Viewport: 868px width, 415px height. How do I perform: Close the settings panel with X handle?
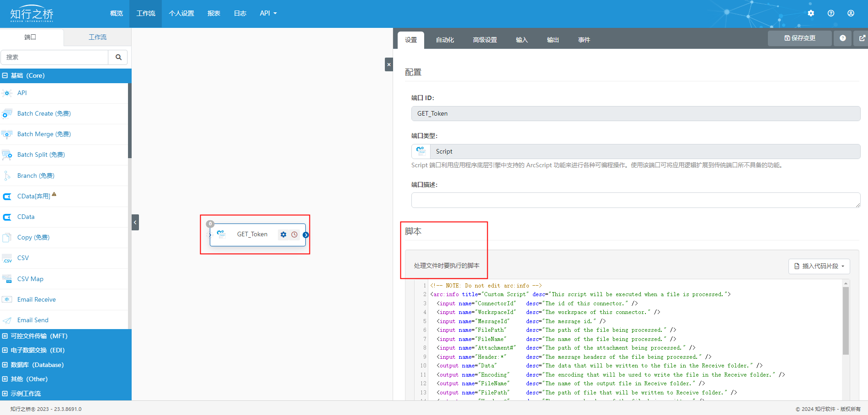coord(389,64)
